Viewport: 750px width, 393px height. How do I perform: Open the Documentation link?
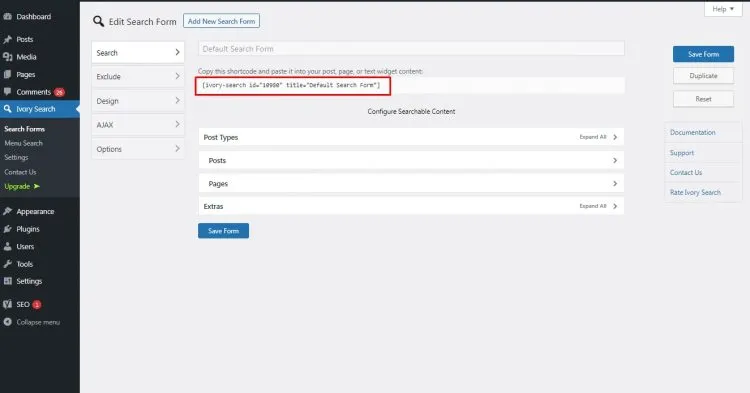click(693, 132)
